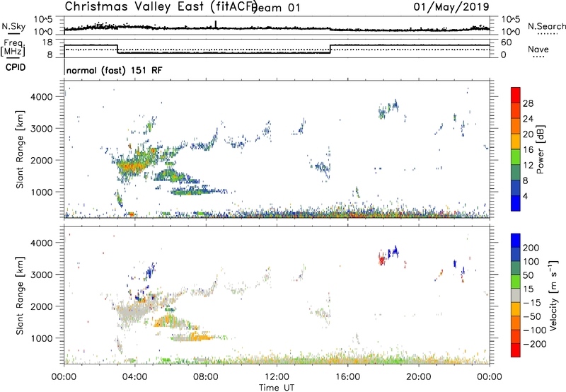
Task: Click the 'Christmas Valley East (fitACF)' title
Action: click(x=161, y=6)
